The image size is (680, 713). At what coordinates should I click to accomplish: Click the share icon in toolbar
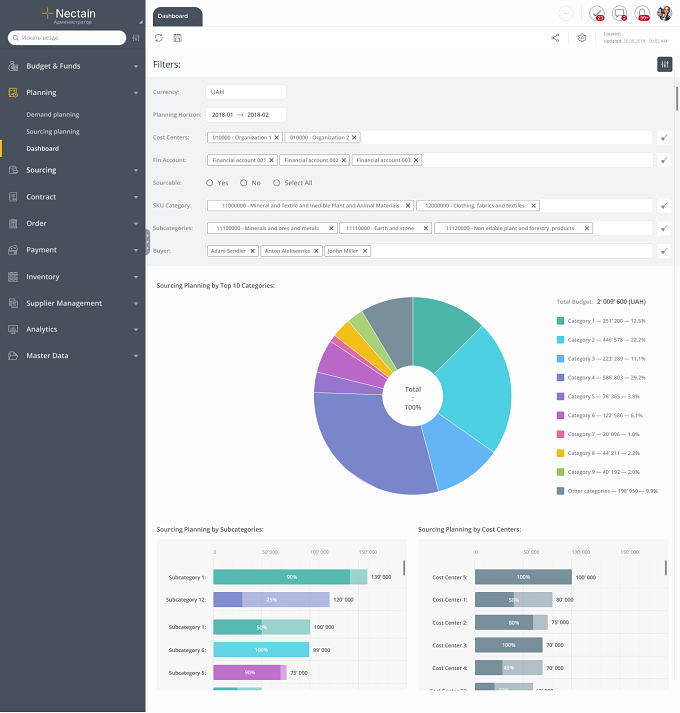point(555,38)
